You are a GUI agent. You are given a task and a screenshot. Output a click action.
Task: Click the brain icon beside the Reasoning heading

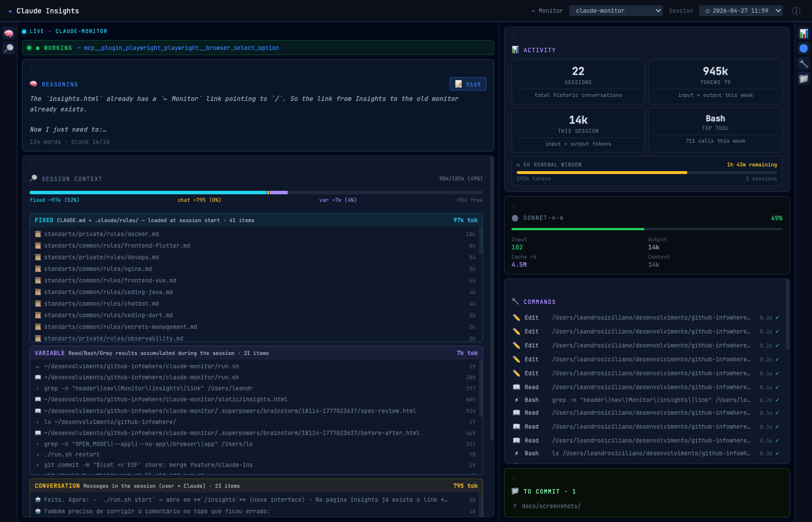[34, 84]
